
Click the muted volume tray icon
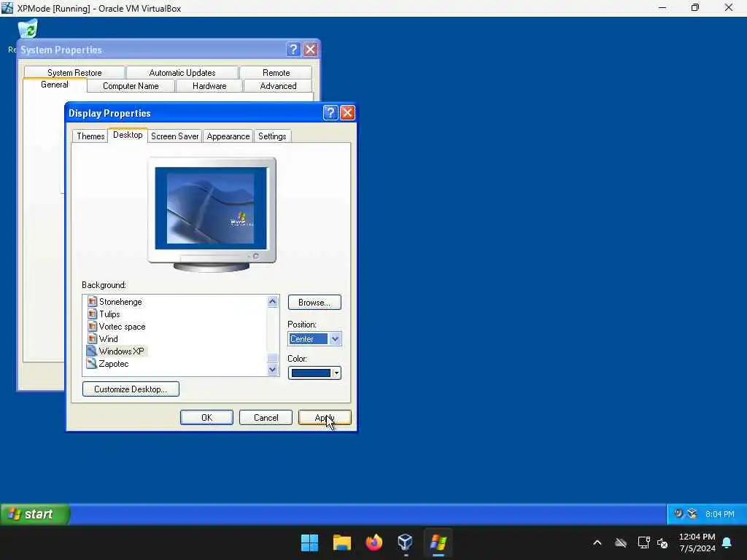(662, 542)
